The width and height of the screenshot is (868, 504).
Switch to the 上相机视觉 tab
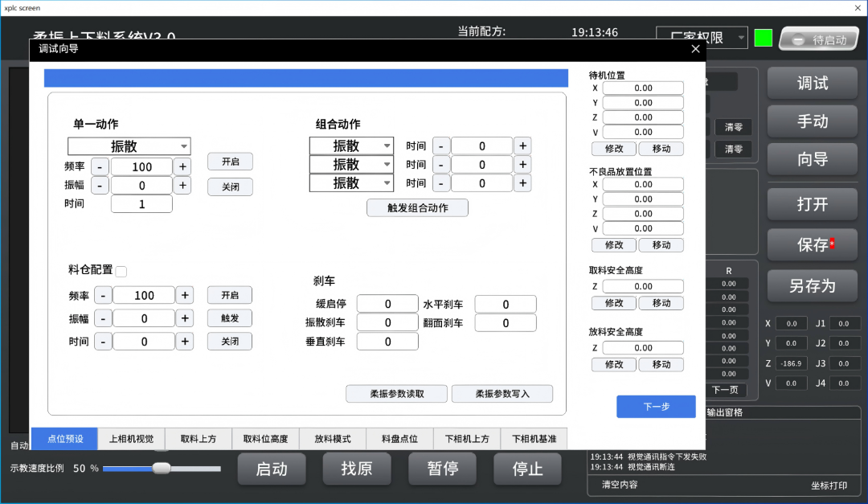click(x=131, y=439)
